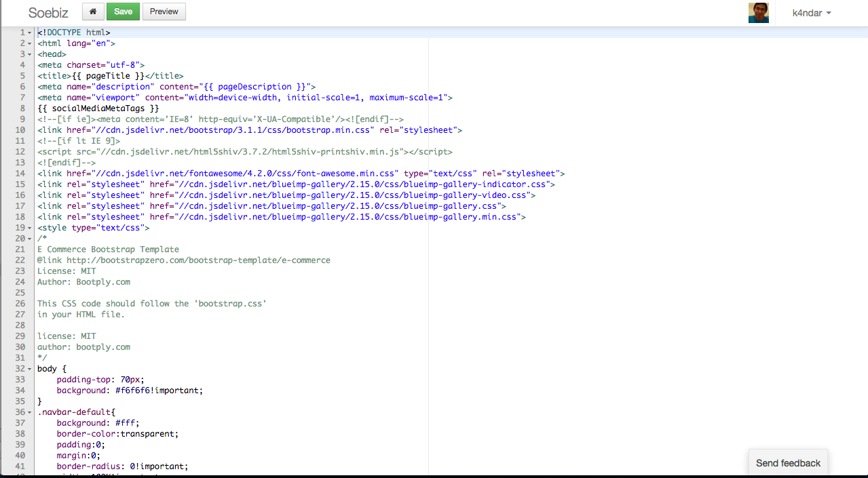Click the {{ pageTitle }} text on line 5
This screenshot has width=868, height=478.
pos(109,76)
